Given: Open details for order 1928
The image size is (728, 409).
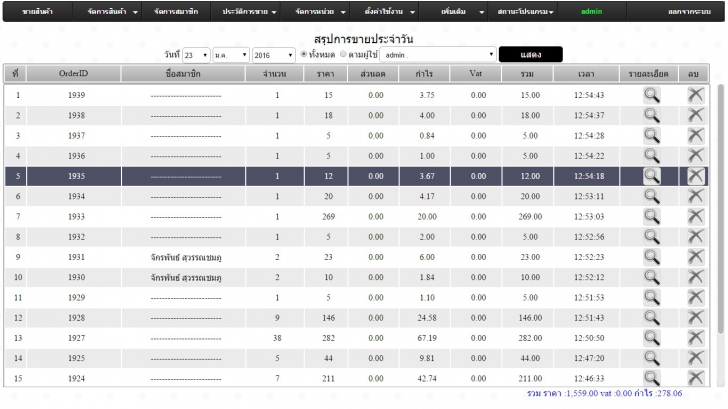Looking at the screenshot, I should point(651,318).
